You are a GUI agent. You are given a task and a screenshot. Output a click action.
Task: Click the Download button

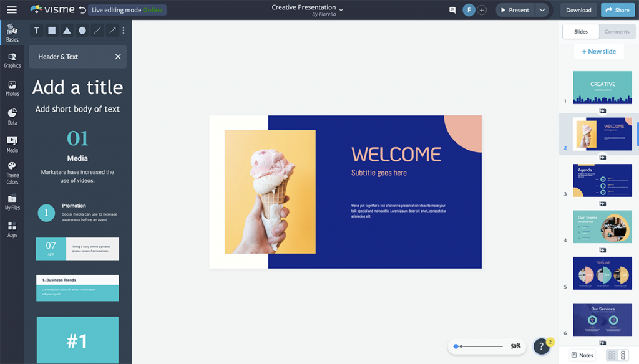(x=578, y=10)
